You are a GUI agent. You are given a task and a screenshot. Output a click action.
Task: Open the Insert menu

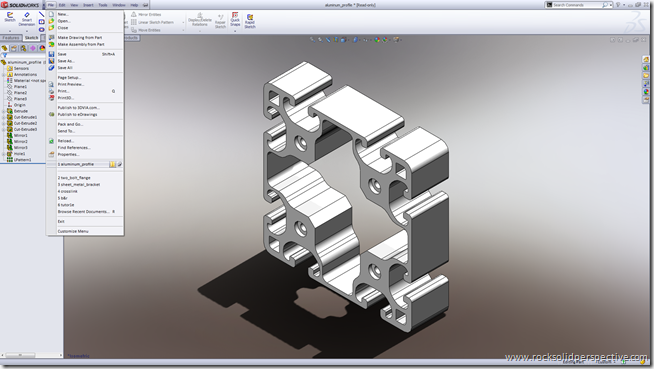click(88, 5)
